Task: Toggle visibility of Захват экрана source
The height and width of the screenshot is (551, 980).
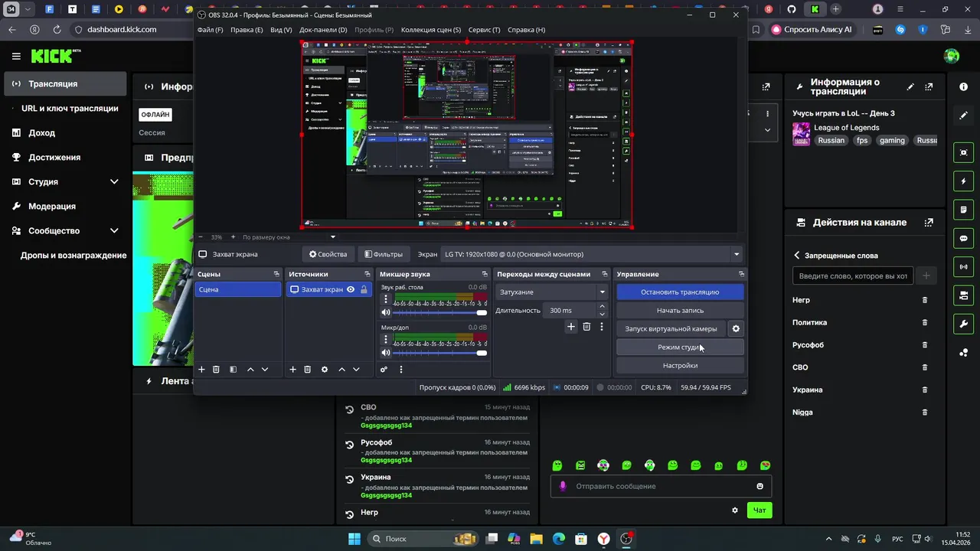Action: pyautogui.click(x=351, y=289)
